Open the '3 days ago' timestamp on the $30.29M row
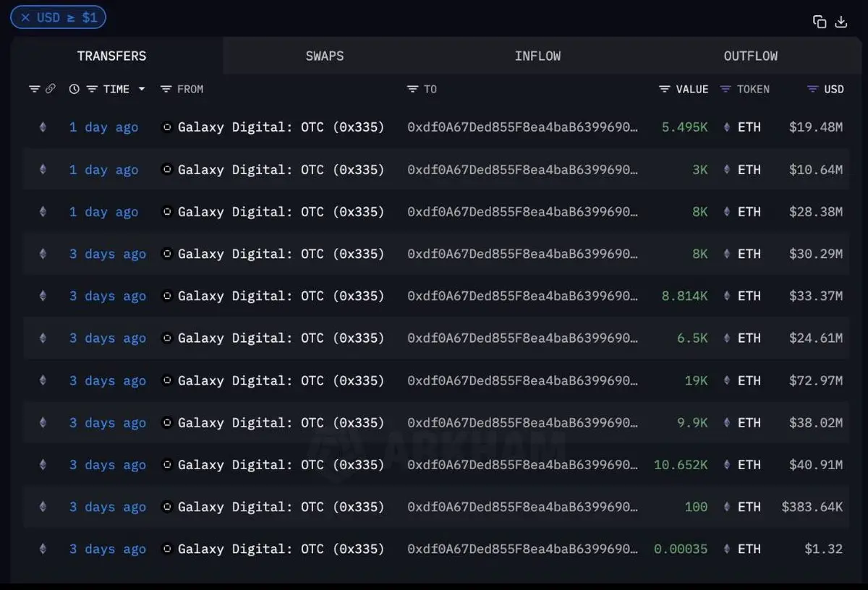Viewport: 868px width, 590px height. pos(108,254)
